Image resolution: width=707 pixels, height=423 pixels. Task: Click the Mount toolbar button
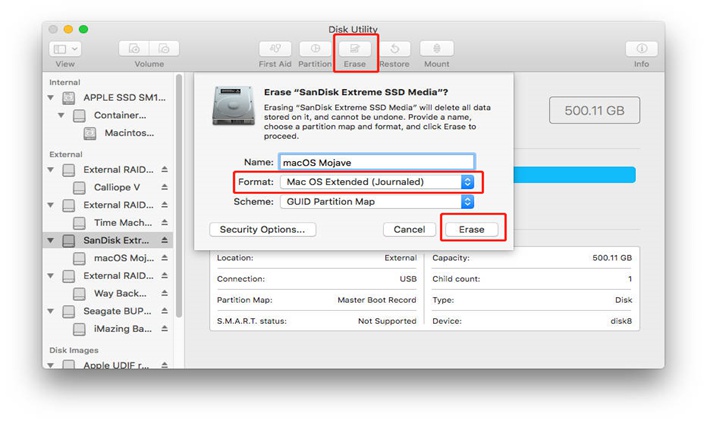click(436, 49)
